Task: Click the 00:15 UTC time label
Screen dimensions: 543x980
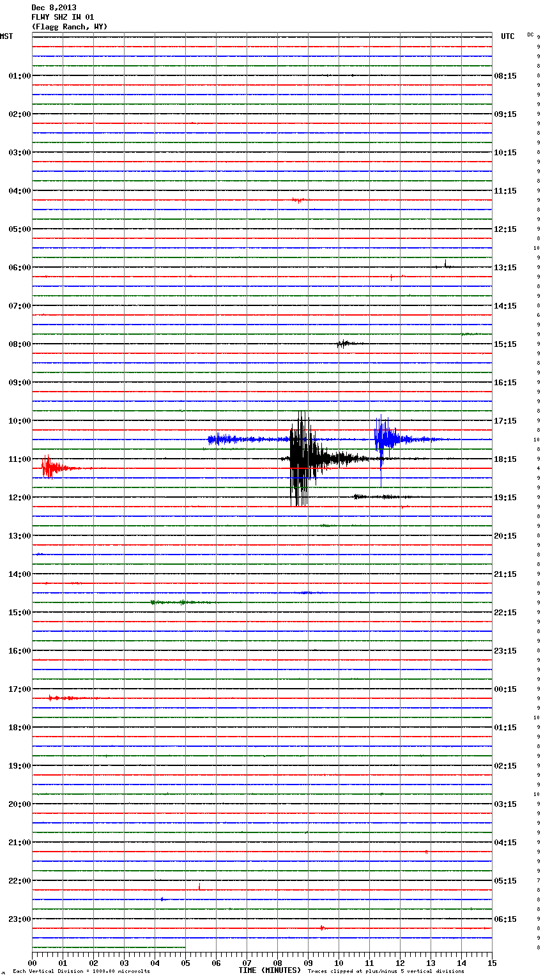Action: click(x=505, y=689)
